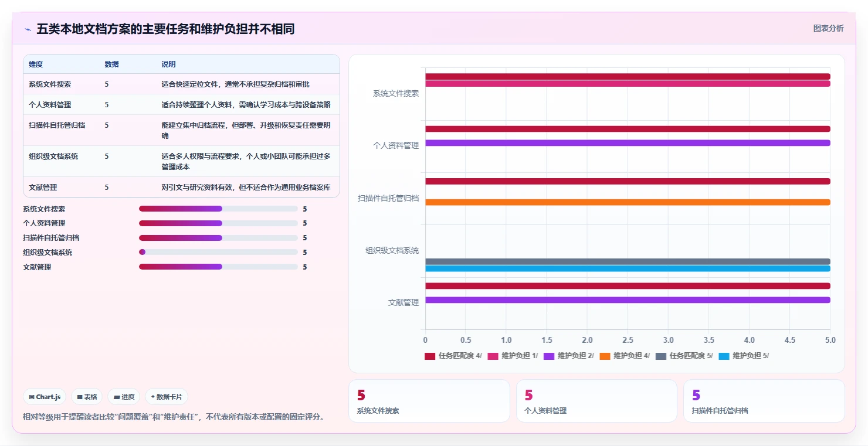
Task: Click the 系统文件搜索 y-axis label in chart
Action: tap(396, 93)
